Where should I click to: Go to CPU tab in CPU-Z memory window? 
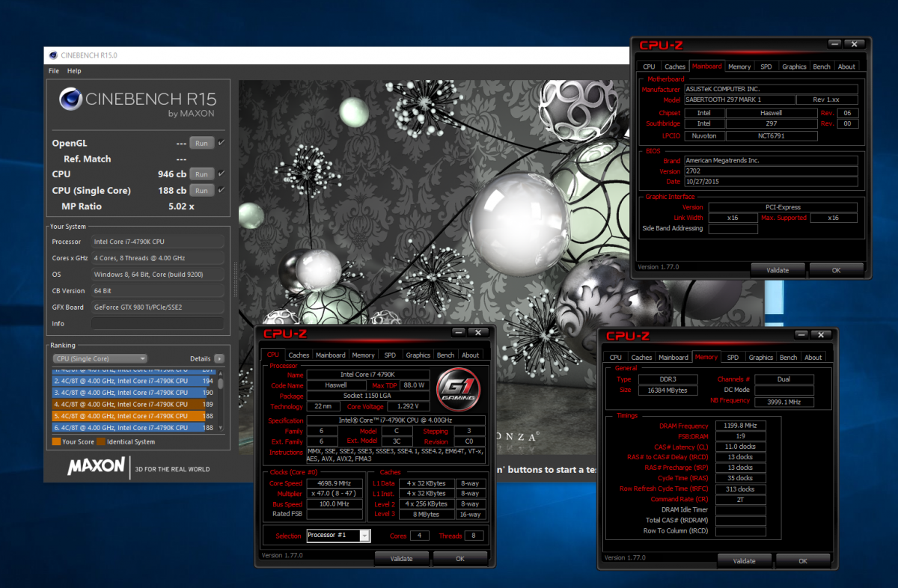615,358
